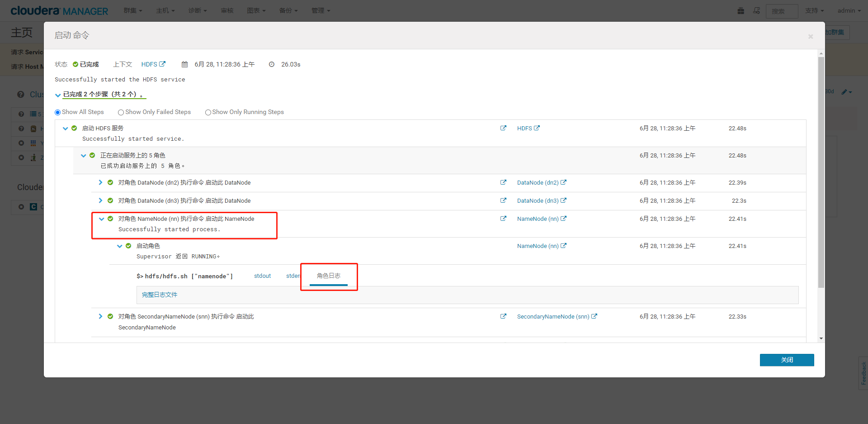Click green check icon on SecondaryNameNode step

(x=110, y=316)
